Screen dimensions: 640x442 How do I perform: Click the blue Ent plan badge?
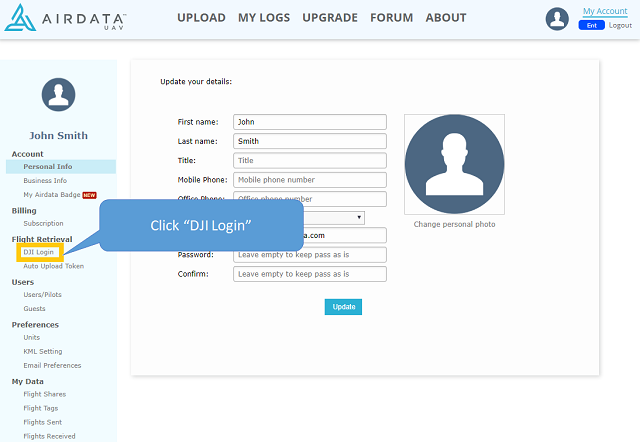click(x=591, y=25)
